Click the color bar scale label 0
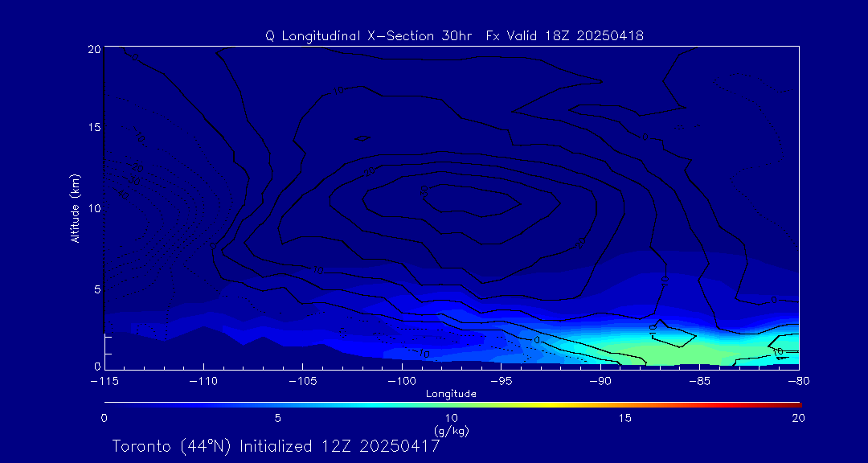This screenshot has width=868, height=463. click(x=104, y=419)
